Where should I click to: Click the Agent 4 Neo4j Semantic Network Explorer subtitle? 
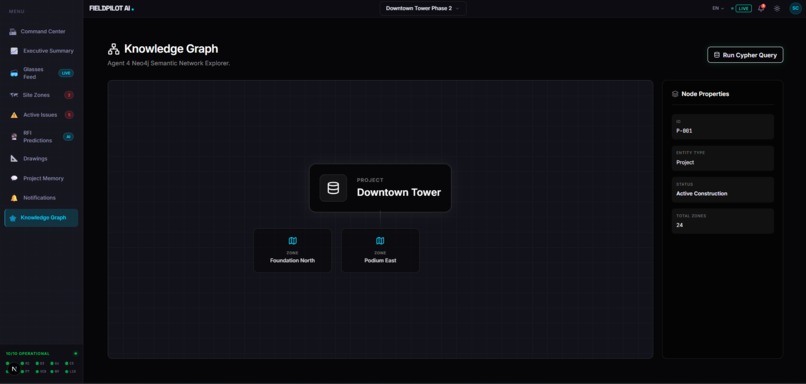coord(169,64)
